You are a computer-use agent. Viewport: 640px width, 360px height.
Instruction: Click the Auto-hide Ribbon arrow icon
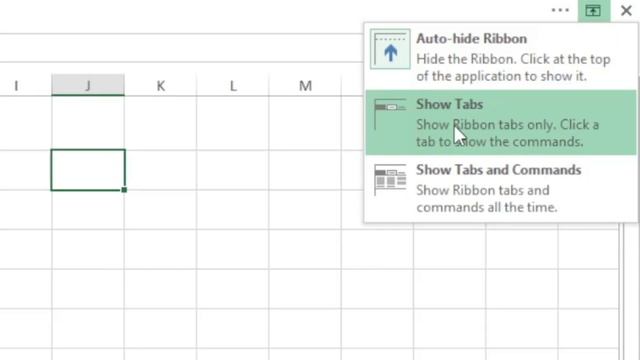(x=390, y=49)
